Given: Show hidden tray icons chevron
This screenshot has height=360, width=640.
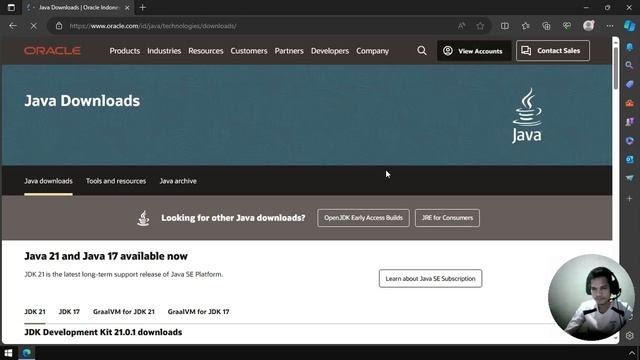Looking at the screenshot, I should click(632, 353).
